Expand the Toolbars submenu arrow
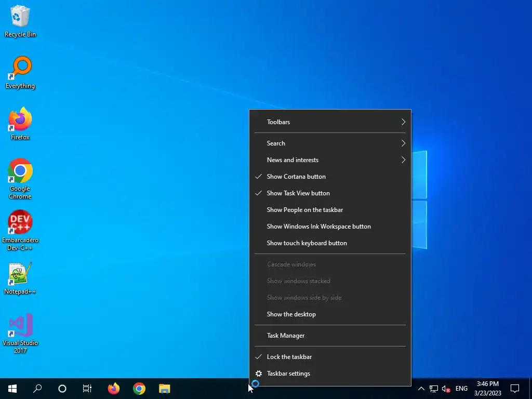Screen dimensions: 532x399 tap(403, 122)
